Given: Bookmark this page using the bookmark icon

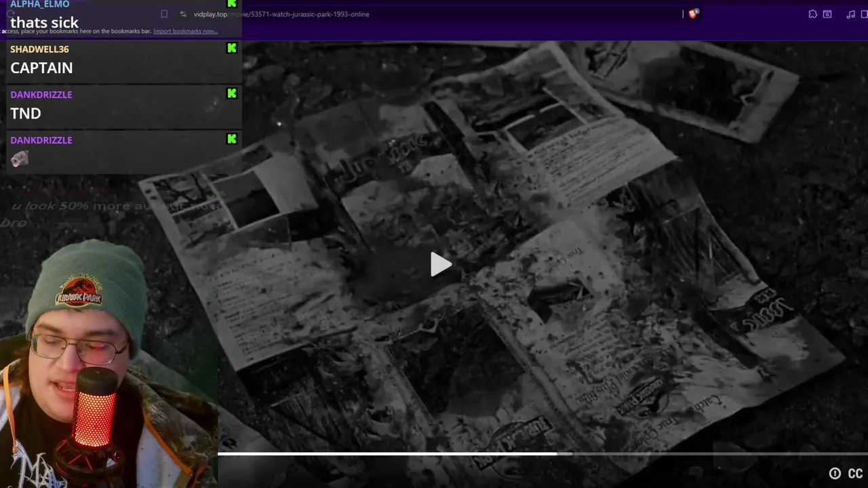Looking at the screenshot, I should click(164, 14).
